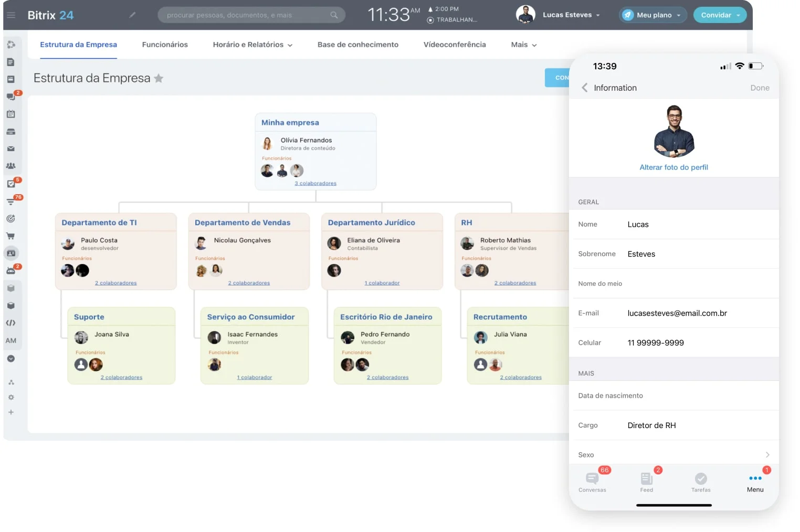
Task: Expand the Mais menu in the navigation
Action: [x=523, y=45]
